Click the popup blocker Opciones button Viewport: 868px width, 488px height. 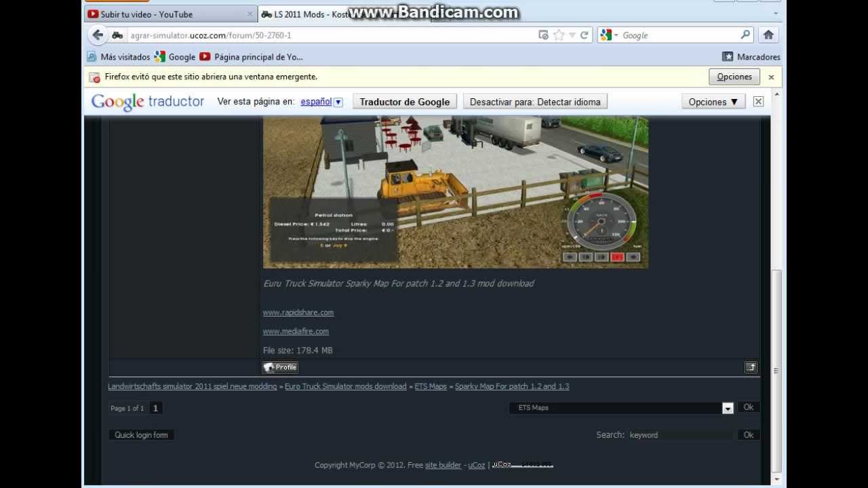pyautogui.click(x=734, y=77)
